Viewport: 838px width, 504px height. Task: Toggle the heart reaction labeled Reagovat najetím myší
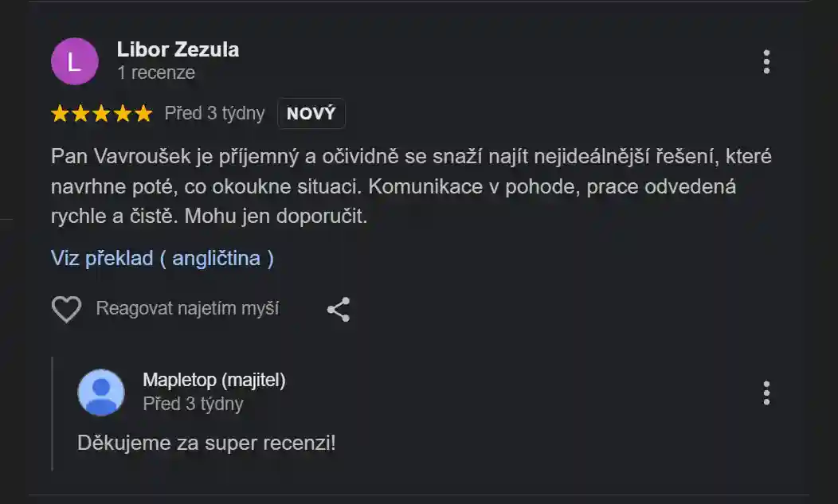189,309
